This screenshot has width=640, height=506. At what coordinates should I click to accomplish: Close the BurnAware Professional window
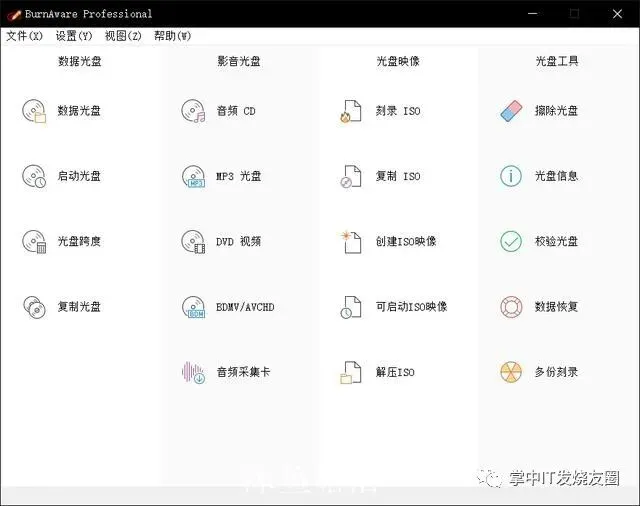pos(618,14)
